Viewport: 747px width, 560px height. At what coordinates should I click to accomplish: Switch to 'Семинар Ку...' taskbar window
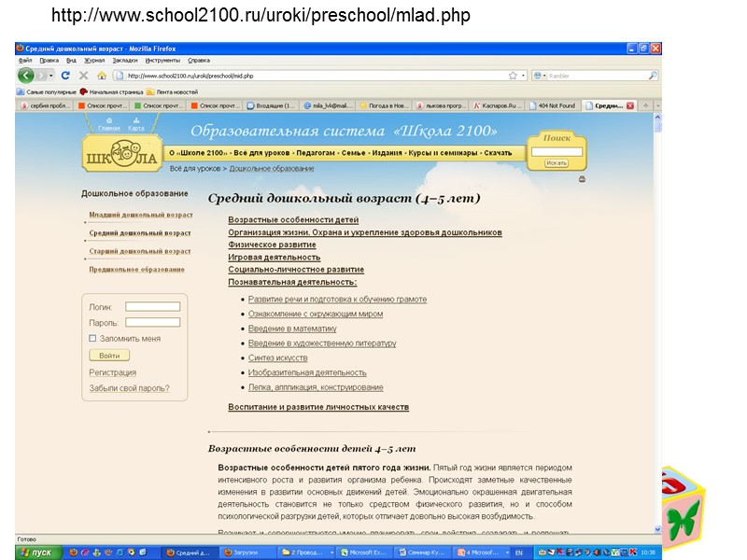pos(421,553)
